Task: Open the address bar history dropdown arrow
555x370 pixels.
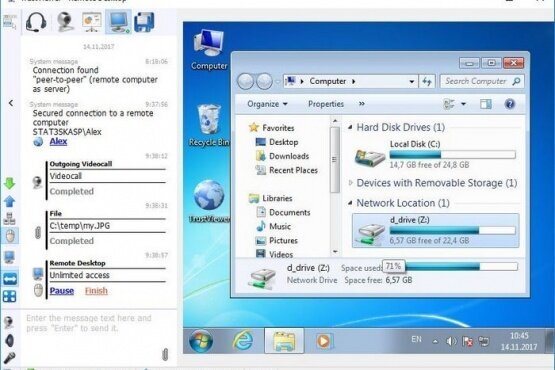Action: point(412,82)
